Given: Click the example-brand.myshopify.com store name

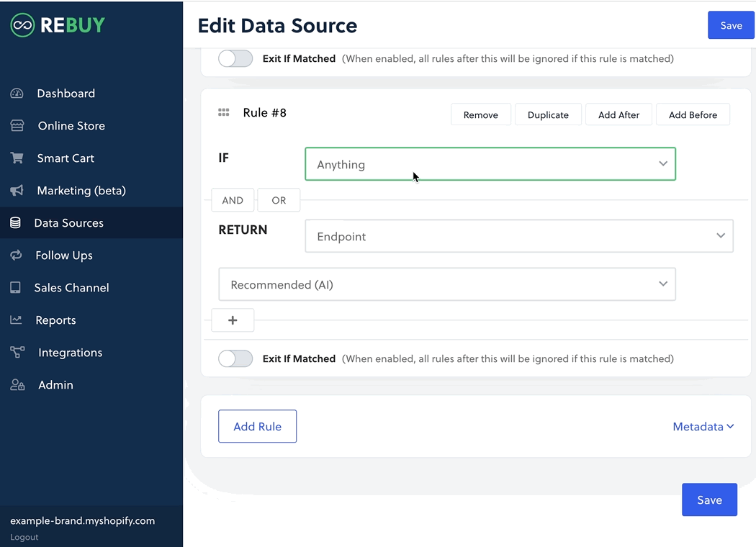Looking at the screenshot, I should (x=83, y=521).
